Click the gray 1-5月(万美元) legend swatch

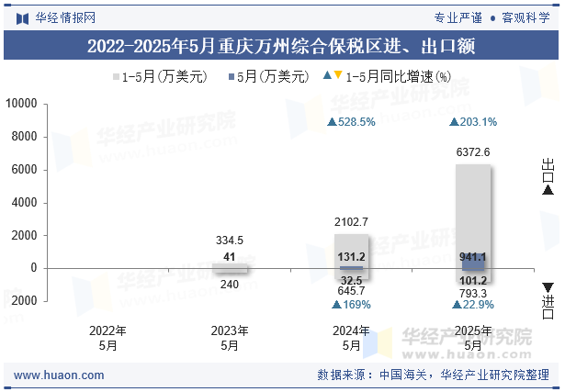116,77
